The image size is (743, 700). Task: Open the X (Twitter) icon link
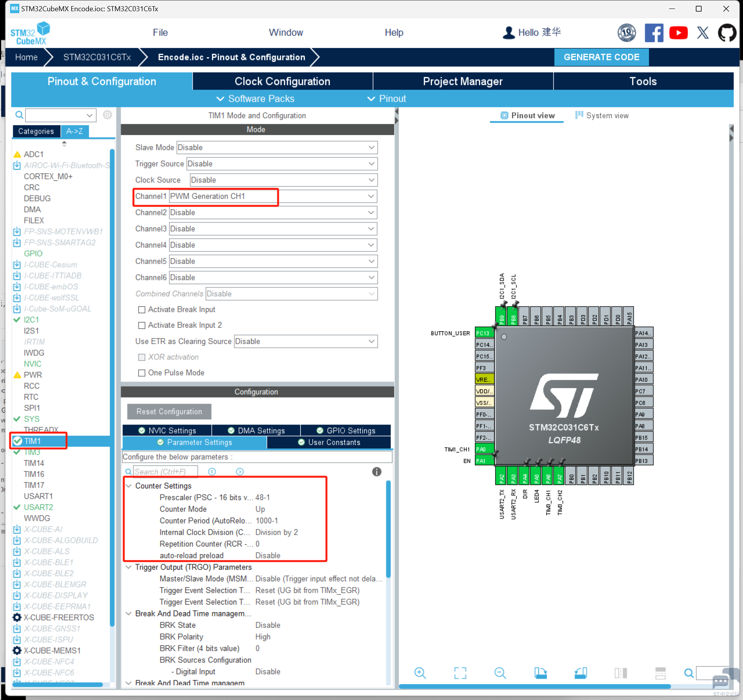click(703, 33)
